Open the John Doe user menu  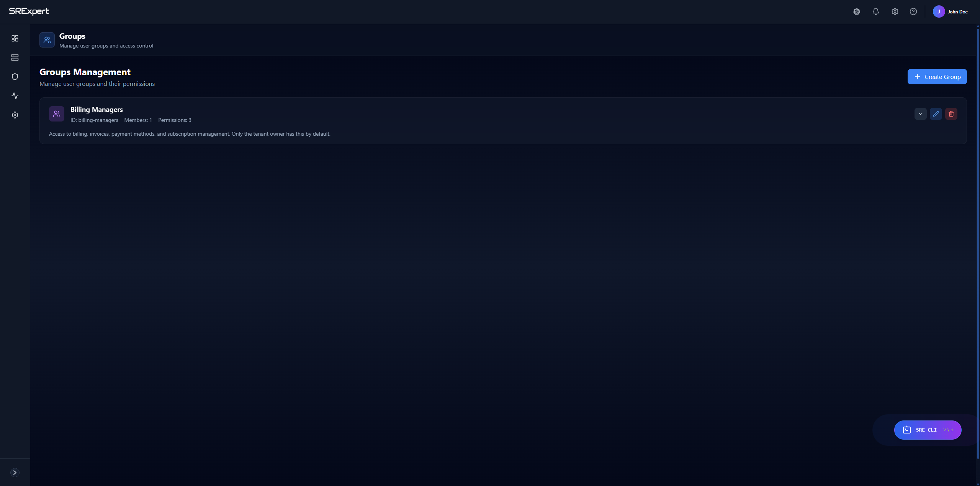pos(950,11)
